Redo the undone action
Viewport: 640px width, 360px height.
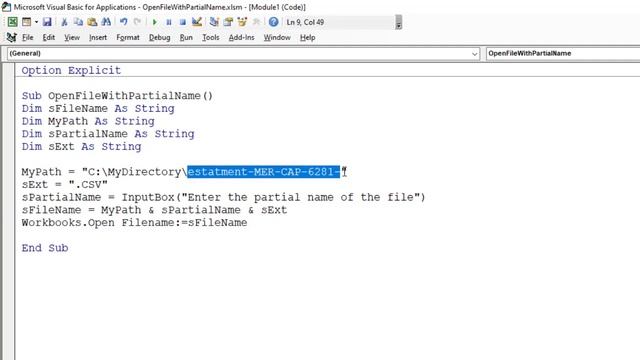(137, 22)
